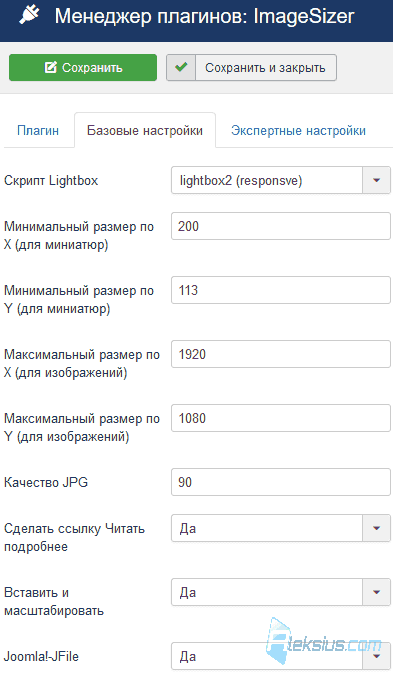Save plugin settings with Сохранить

coord(83,68)
